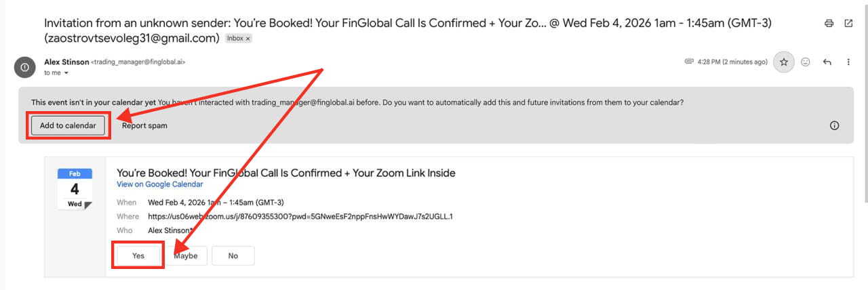Respond Maybe to the FinGlobal invitation
The height and width of the screenshot is (290, 868).
click(x=185, y=255)
